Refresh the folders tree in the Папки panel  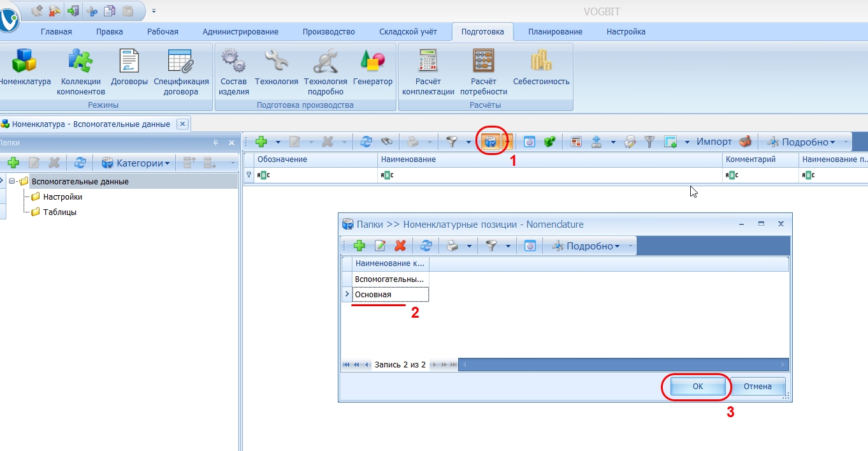point(80,163)
